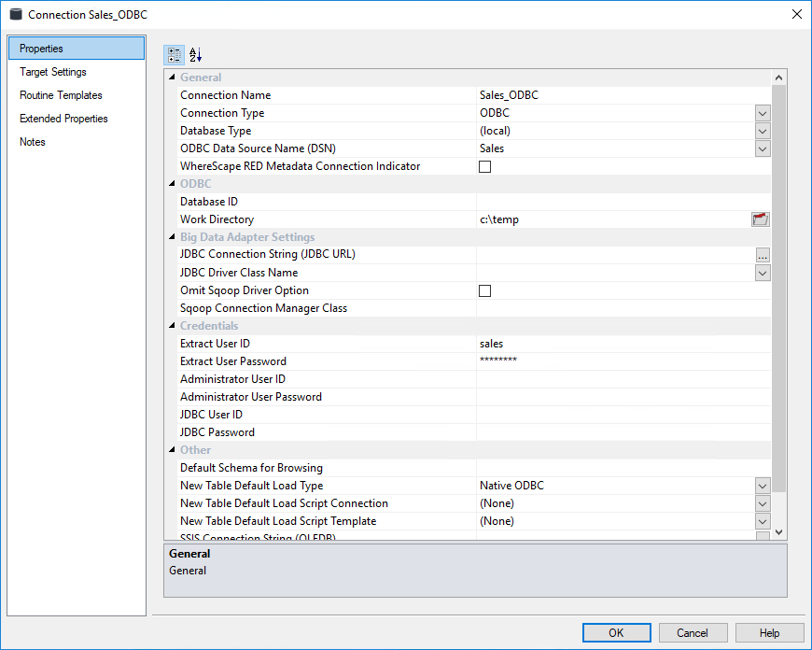
Task: Open JDBC Driver Class Name dropdown
Action: pos(763,273)
